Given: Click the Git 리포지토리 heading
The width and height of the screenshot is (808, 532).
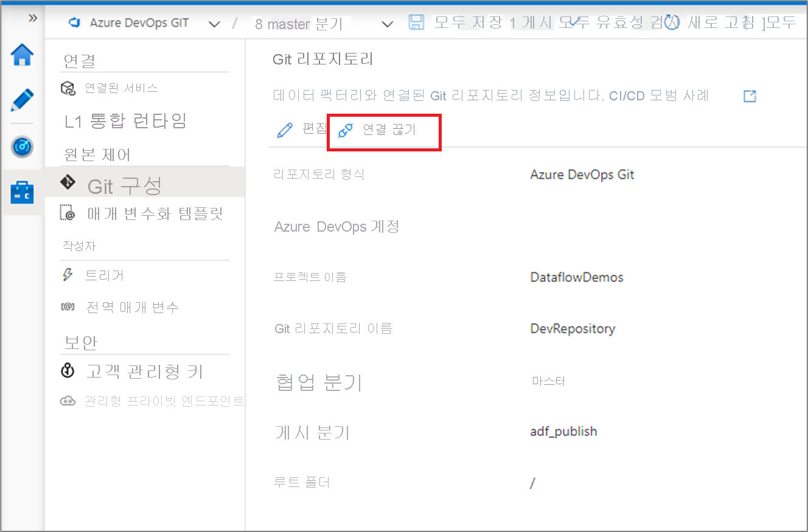Looking at the screenshot, I should (x=323, y=59).
